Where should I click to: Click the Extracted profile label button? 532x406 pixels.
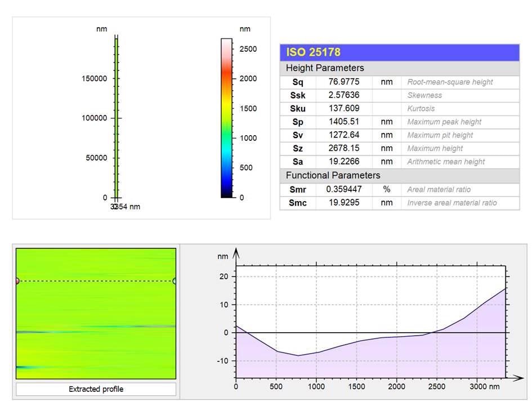click(96, 389)
